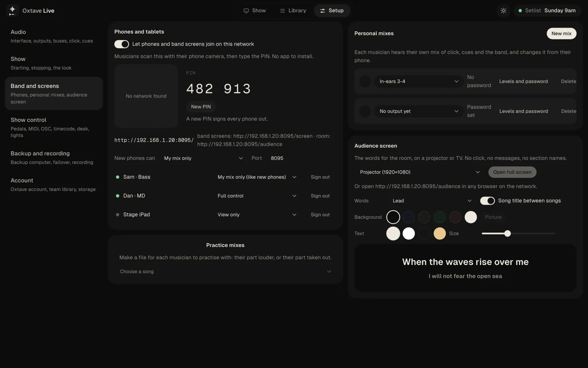Viewport: 588px width, 368px height.
Task: Click the http://192.168.1.20:8095/ address text
Action: coord(154,140)
